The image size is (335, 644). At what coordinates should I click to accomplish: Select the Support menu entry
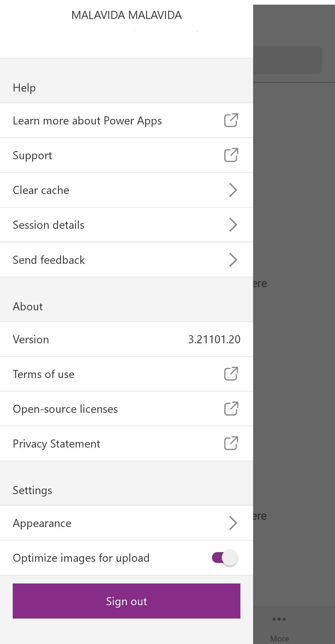(x=33, y=155)
